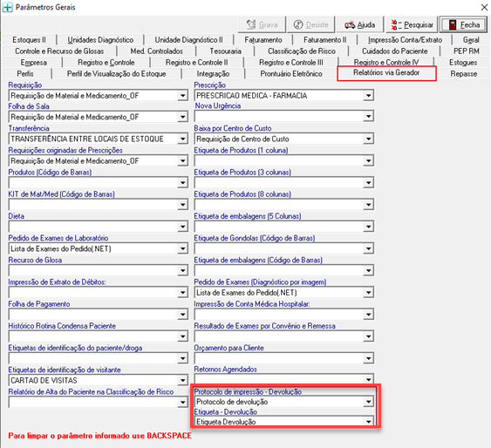Open the Dieta dropdown
The image size is (491, 448).
182,227
